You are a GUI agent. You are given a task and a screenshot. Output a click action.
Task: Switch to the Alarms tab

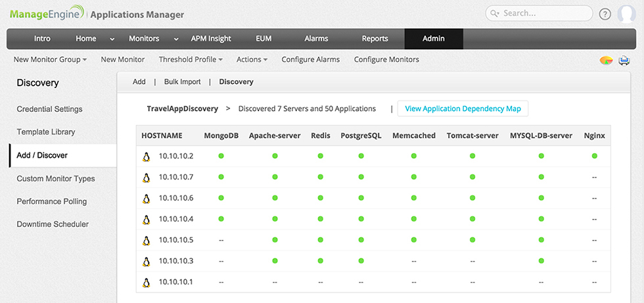316,39
